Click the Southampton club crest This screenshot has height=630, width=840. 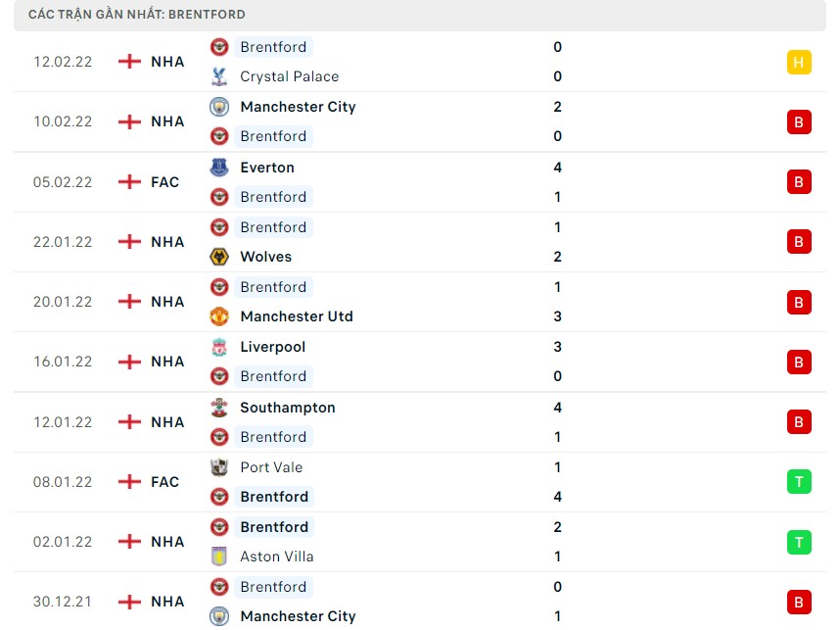point(219,408)
